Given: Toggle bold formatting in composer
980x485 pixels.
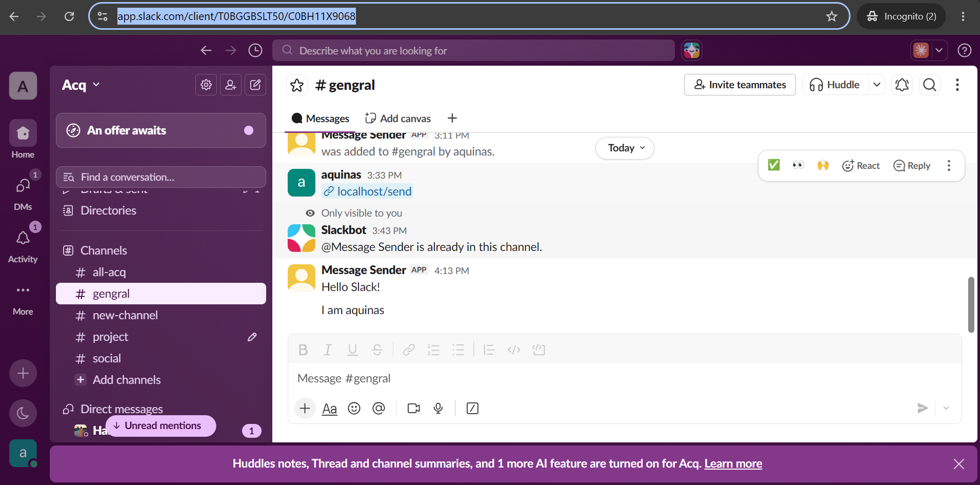Looking at the screenshot, I should (x=303, y=350).
